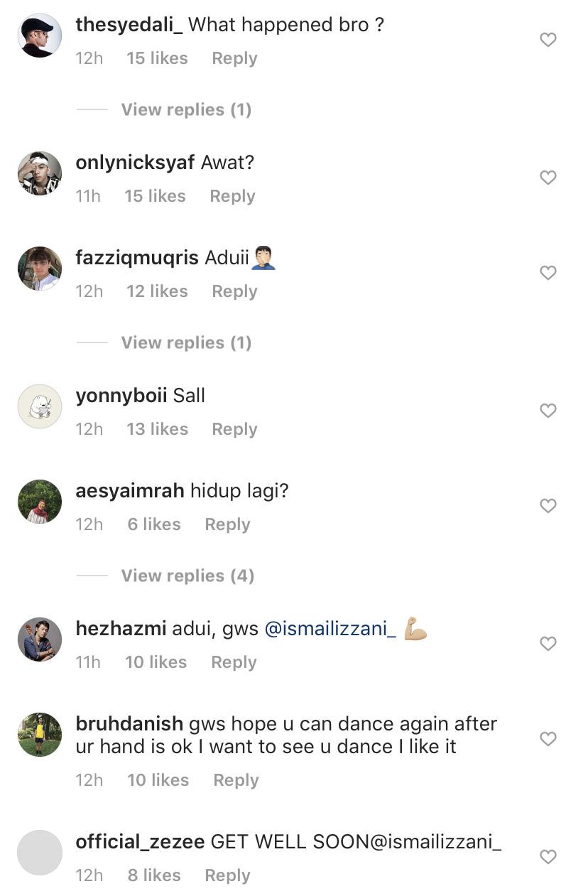
Task: Tap yonnyboii's bear avatar
Action: (40, 406)
